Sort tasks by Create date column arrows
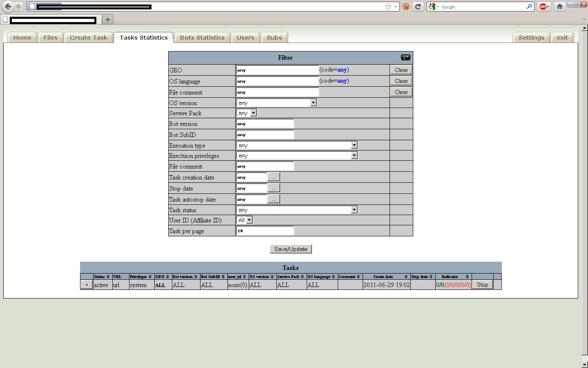The width and height of the screenshot is (588, 368). coord(406,277)
